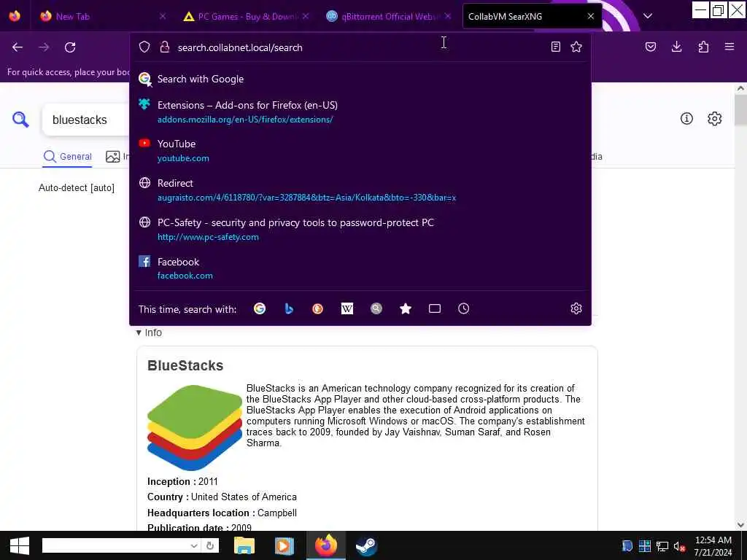Open File Explorer from taskbar
This screenshot has height=560, width=747.
pyautogui.click(x=244, y=545)
